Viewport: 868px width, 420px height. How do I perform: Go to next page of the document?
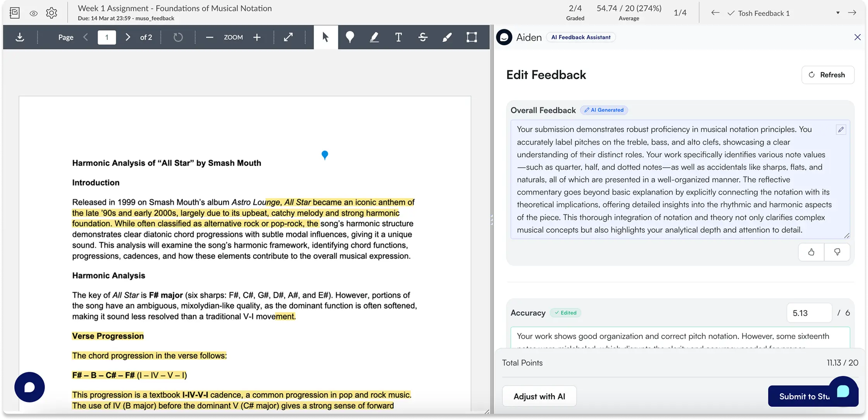[x=127, y=37]
